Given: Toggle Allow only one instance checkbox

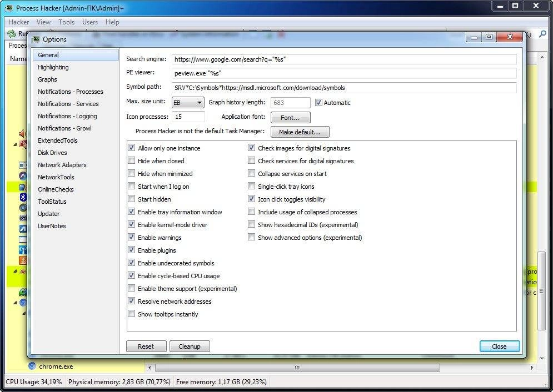Looking at the screenshot, I should [131, 148].
